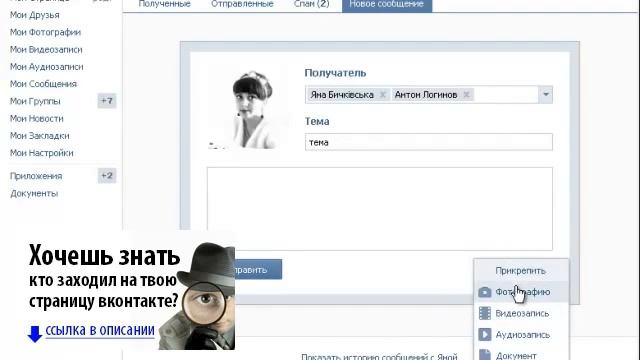Click the Прикрепить attach menu header
This screenshot has width=640, height=360.
[520, 271]
